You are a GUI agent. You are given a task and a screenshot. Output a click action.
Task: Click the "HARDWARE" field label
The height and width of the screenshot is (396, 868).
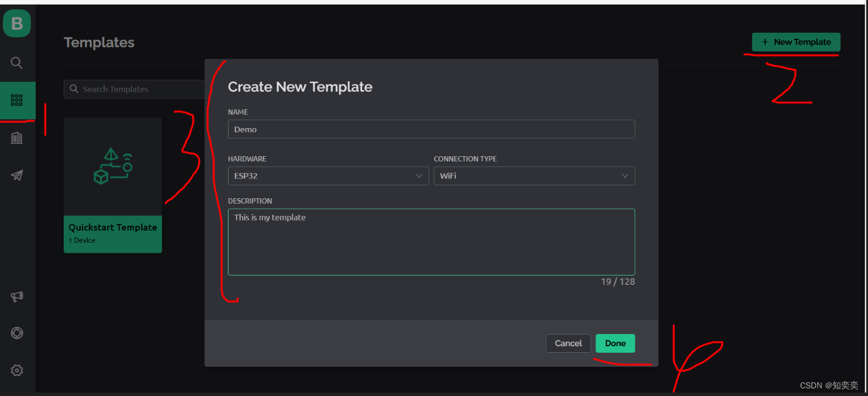(x=247, y=159)
